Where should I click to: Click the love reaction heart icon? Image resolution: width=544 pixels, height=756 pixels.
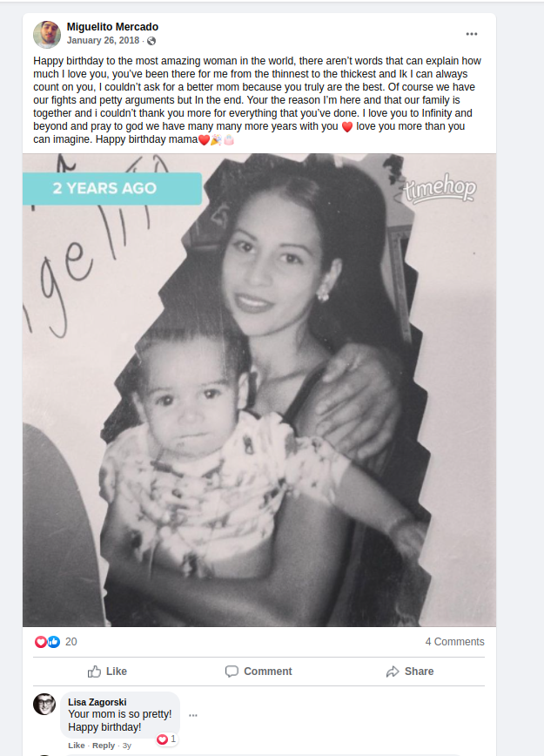[x=41, y=642]
